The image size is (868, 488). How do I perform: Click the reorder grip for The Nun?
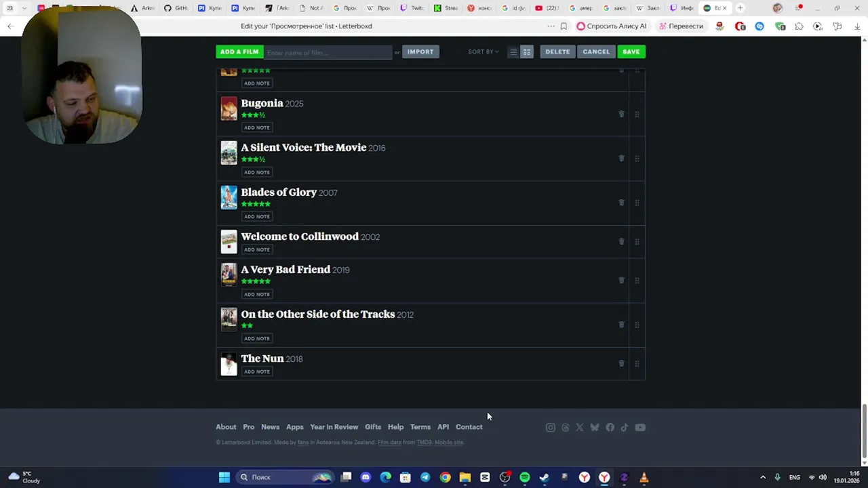[637, 363]
